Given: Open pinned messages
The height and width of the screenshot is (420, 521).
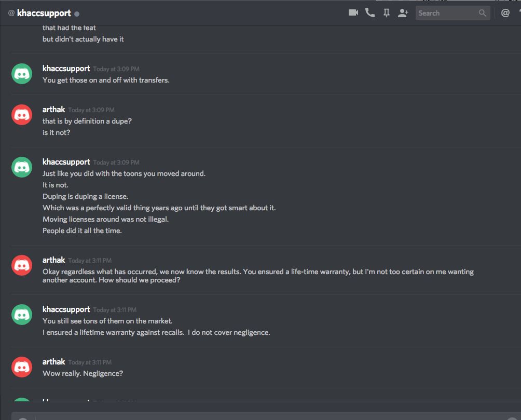Looking at the screenshot, I should (386, 13).
